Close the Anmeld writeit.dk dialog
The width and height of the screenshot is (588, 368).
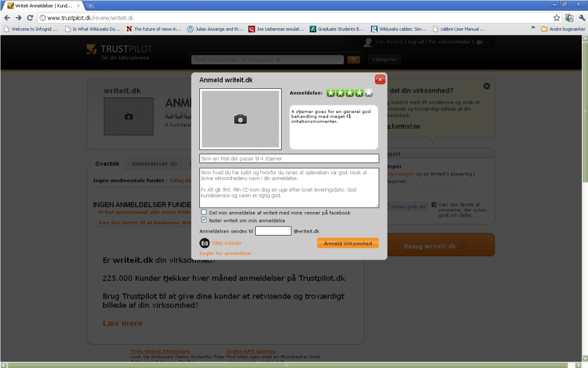pyautogui.click(x=380, y=79)
